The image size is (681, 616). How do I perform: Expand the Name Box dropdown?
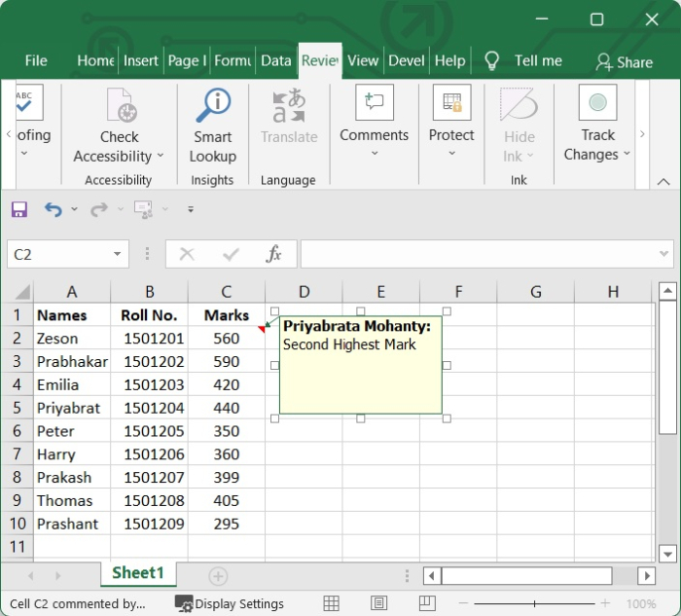point(117,254)
